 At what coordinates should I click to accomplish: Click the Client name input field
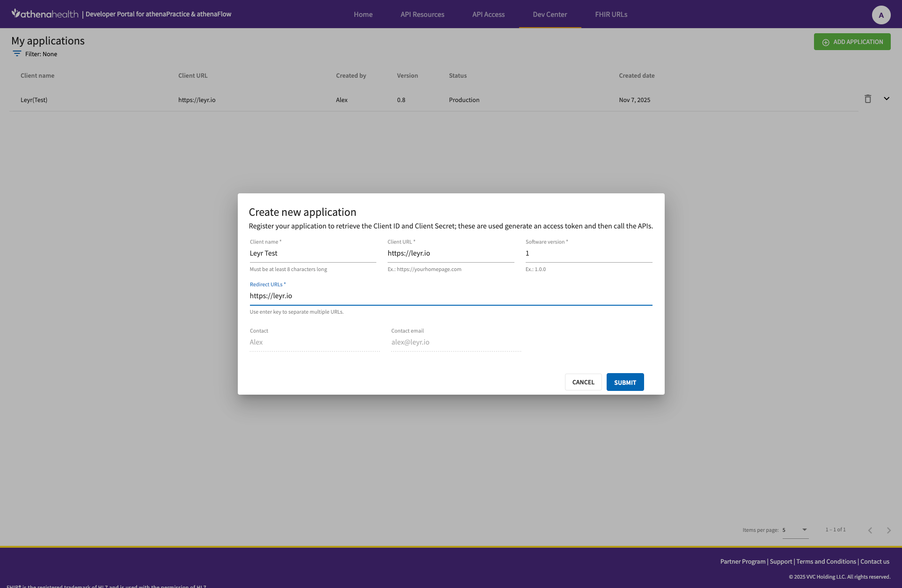(x=313, y=253)
